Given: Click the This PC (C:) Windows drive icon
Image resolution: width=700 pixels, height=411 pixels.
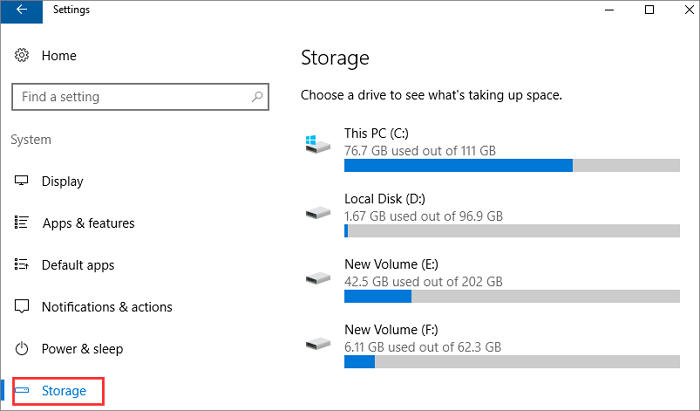Looking at the screenshot, I should point(318,144).
